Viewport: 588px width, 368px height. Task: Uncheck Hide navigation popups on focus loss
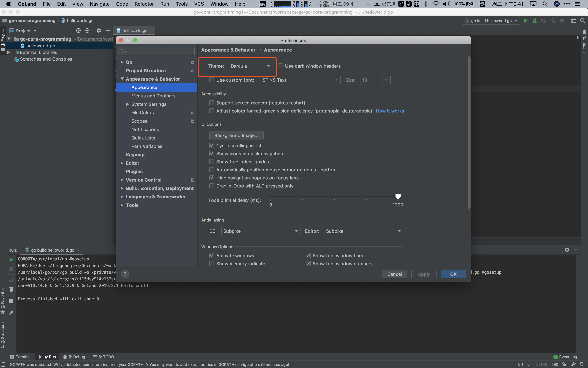(212, 178)
